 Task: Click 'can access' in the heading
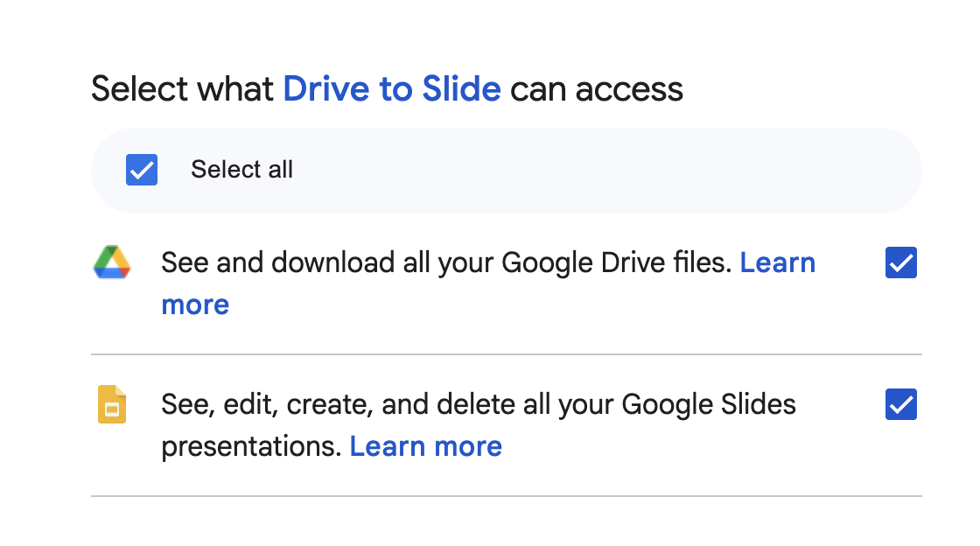coord(596,89)
